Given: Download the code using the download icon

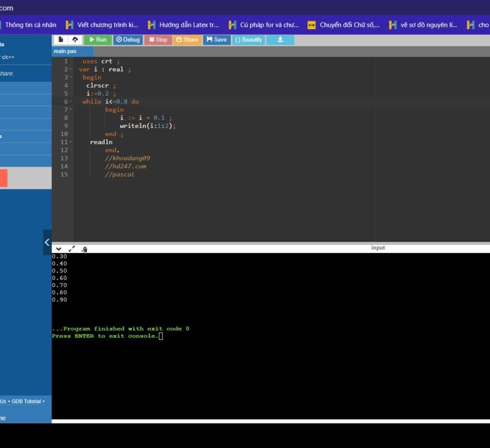Looking at the screenshot, I should pyautogui.click(x=280, y=40).
